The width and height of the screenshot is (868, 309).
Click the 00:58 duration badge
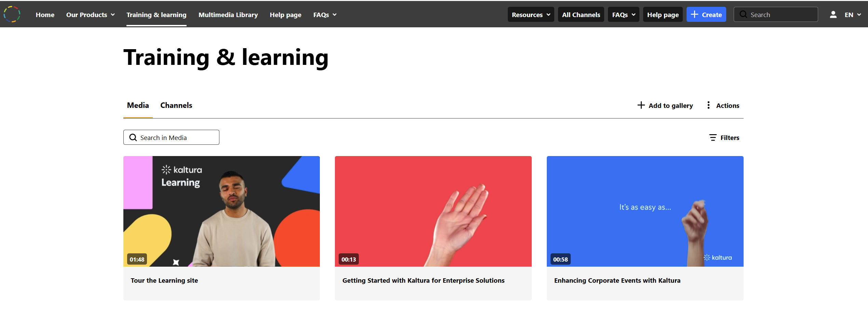560,259
